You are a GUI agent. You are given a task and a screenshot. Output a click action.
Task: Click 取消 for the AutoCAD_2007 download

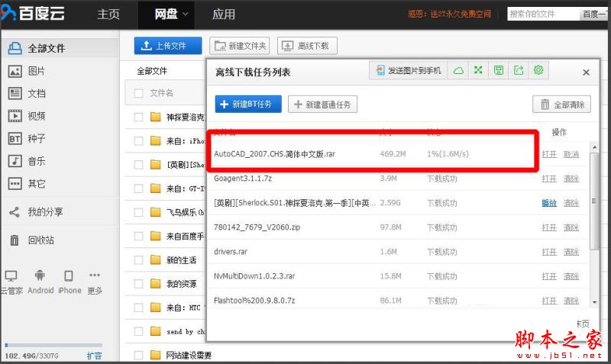pyautogui.click(x=571, y=154)
